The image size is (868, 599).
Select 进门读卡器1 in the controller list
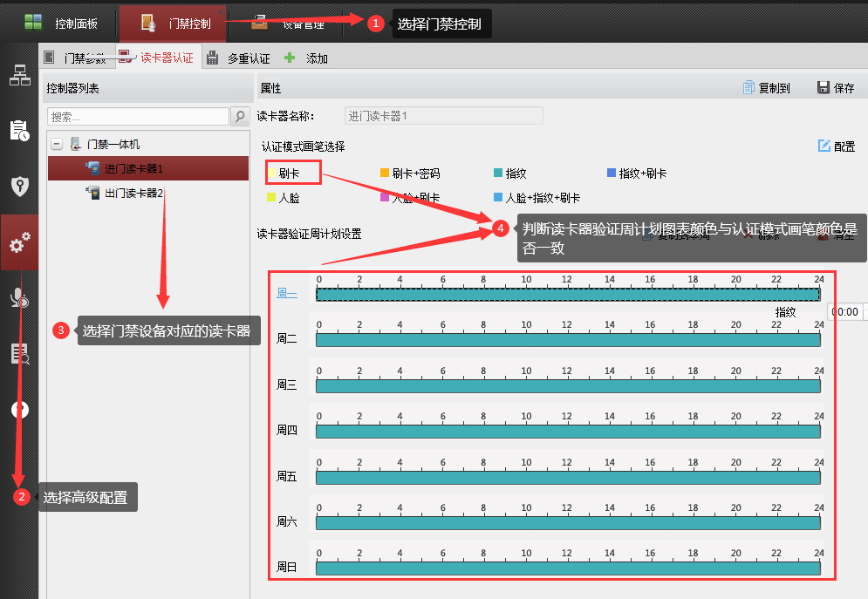pos(133,168)
